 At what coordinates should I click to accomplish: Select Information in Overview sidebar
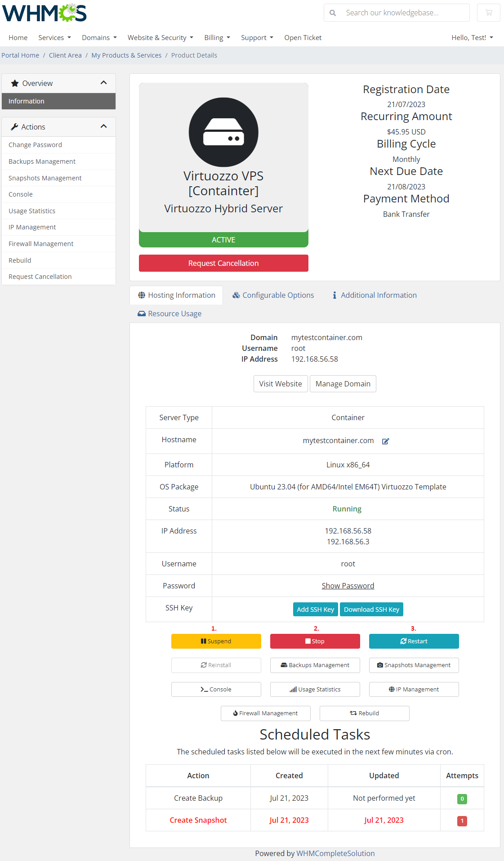(x=58, y=101)
